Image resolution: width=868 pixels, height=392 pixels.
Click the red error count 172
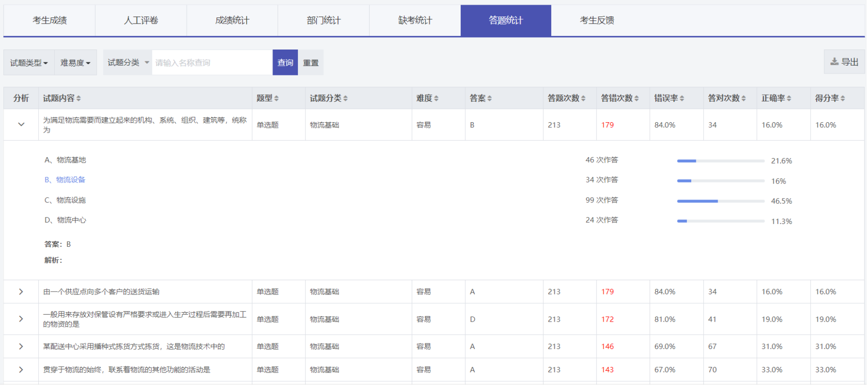(608, 319)
